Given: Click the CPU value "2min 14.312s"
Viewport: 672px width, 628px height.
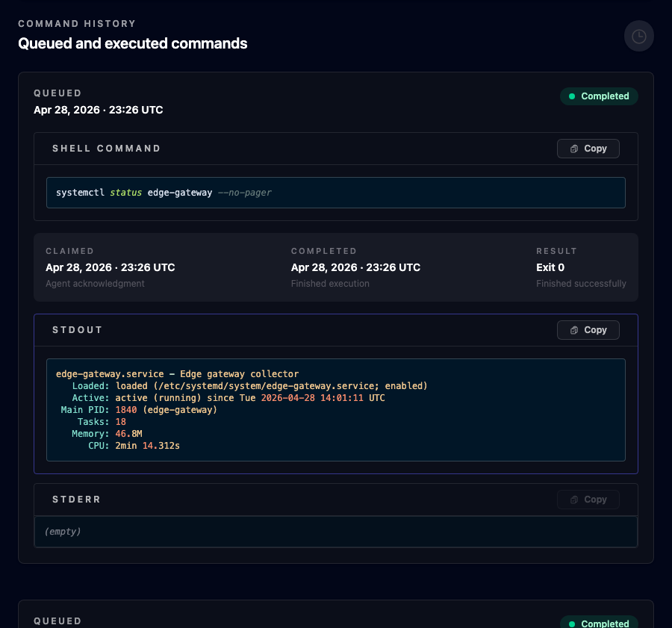Looking at the screenshot, I should click(147, 446).
